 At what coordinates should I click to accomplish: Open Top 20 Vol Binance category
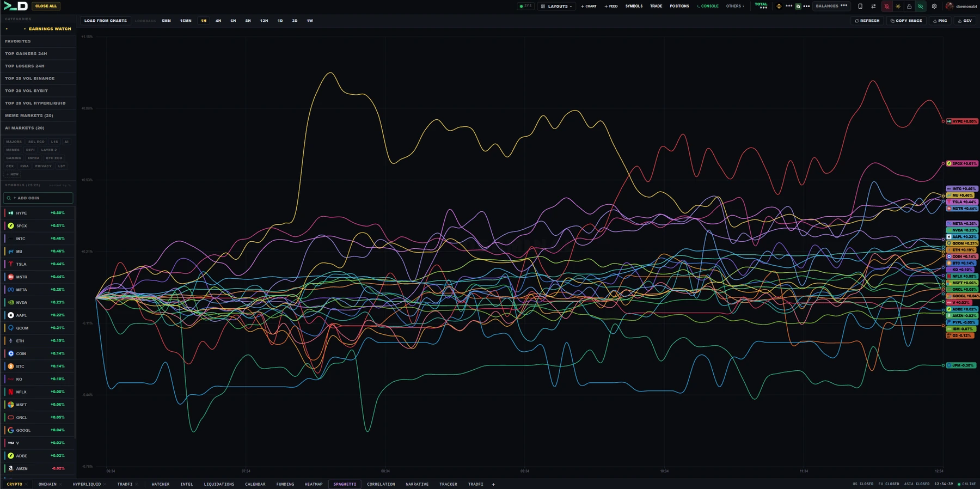38,78
